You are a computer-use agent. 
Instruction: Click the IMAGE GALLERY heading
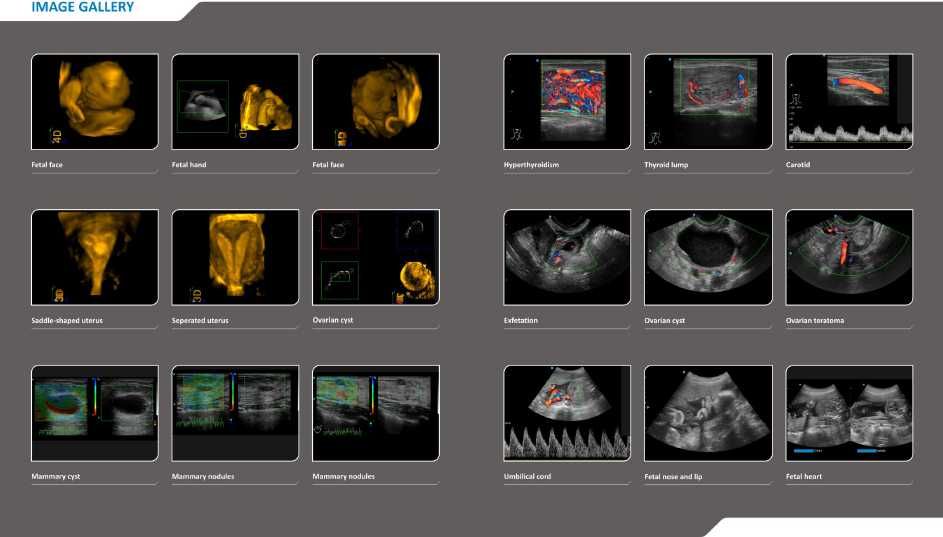click(x=82, y=7)
